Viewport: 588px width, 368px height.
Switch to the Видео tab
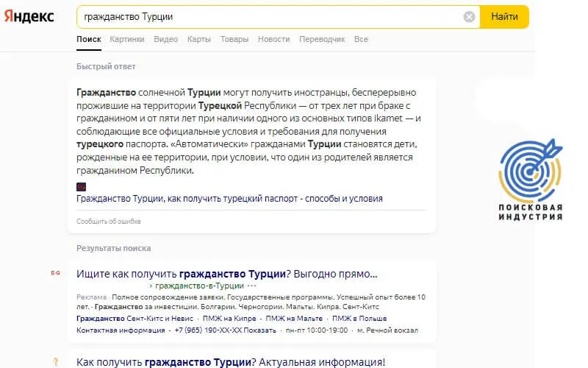(x=166, y=40)
